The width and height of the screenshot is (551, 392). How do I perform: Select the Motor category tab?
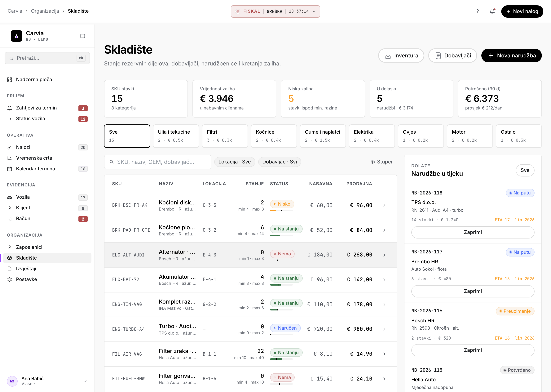(470, 136)
